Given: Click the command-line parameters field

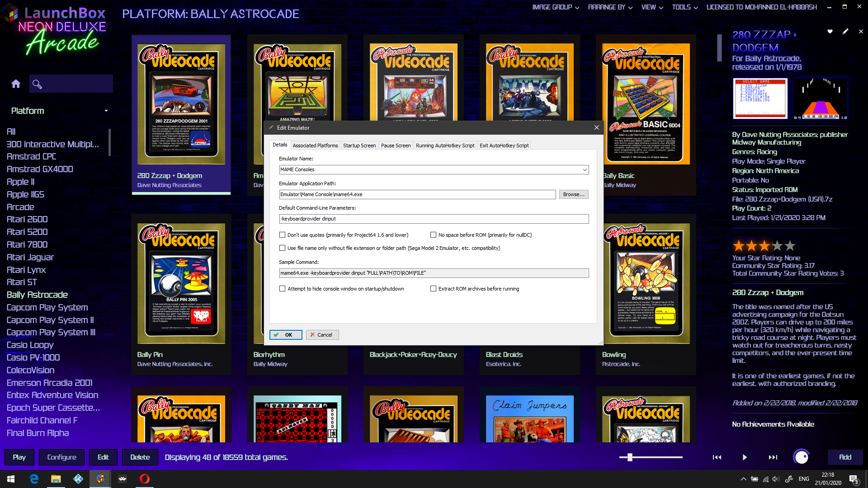Looking at the screenshot, I should [434, 219].
